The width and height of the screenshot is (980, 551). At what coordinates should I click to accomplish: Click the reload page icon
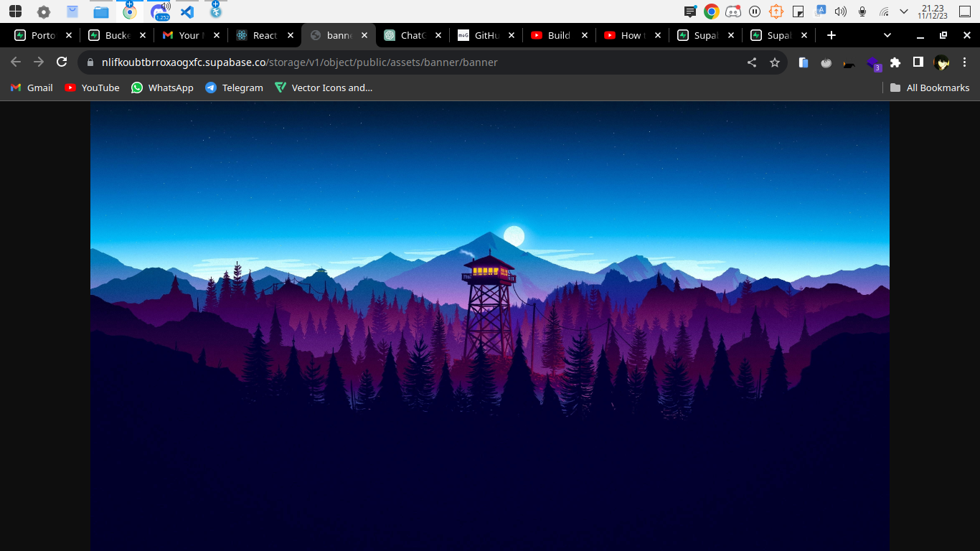(x=62, y=62)
